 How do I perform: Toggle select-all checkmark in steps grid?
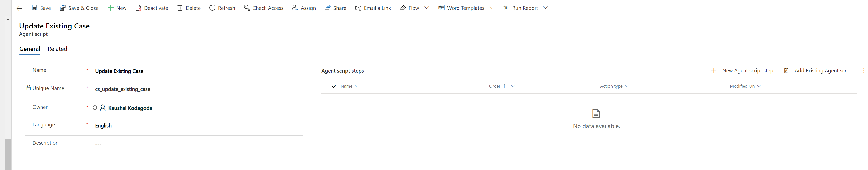[x=334, y=86]
